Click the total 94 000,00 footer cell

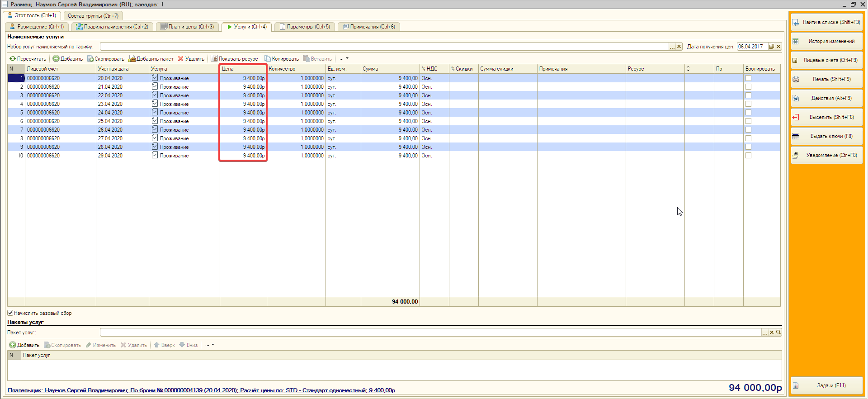click(390, 302)
